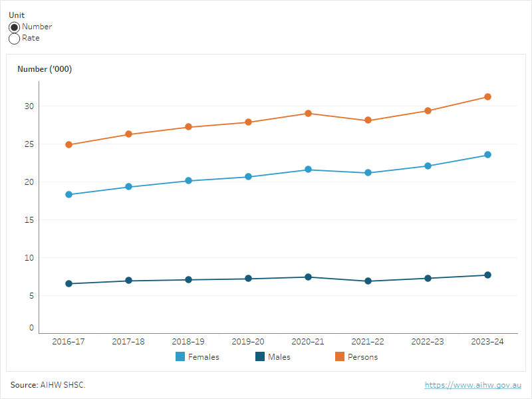This screenshot has height=399, width=532.
Task: Click the Persons legend color swatch
Action: coord(340,357)
